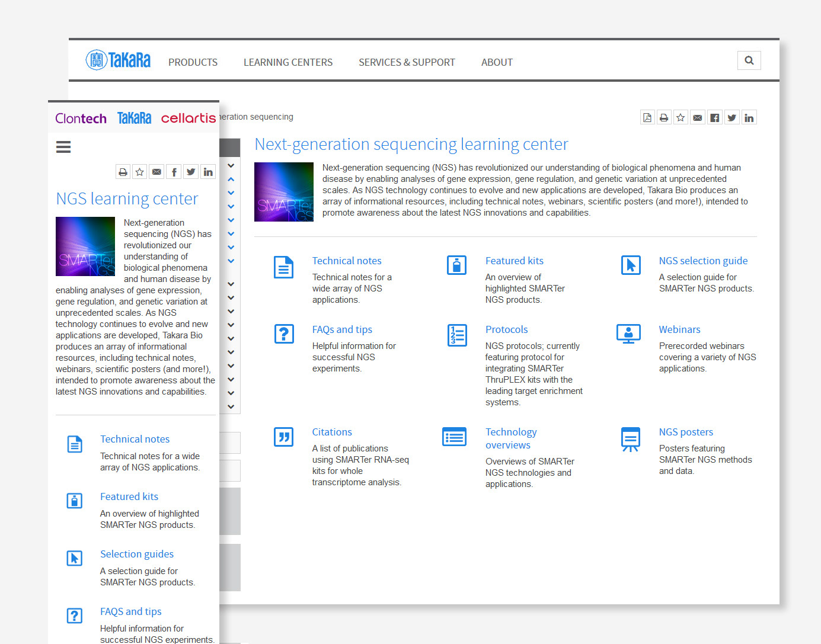Click the NGS learning center heading in mobile view
The width and height of the screenshot is (821, 644).
click(127, 198)
